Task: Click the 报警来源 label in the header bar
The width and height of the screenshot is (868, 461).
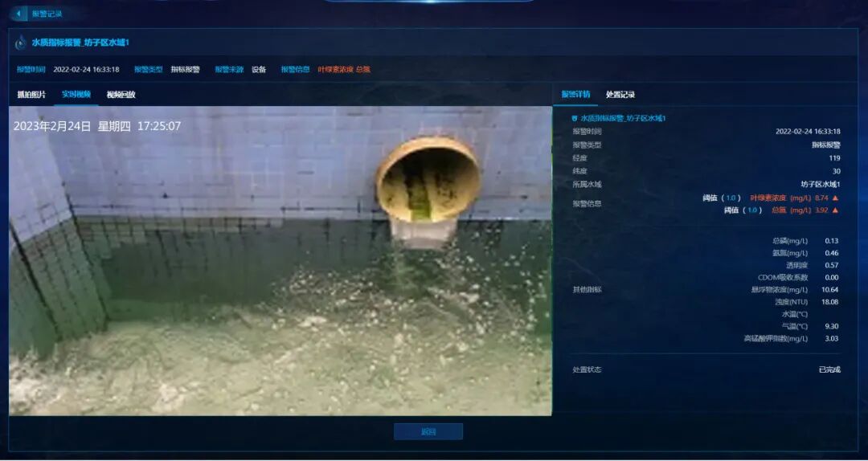Action: (230, 70)
